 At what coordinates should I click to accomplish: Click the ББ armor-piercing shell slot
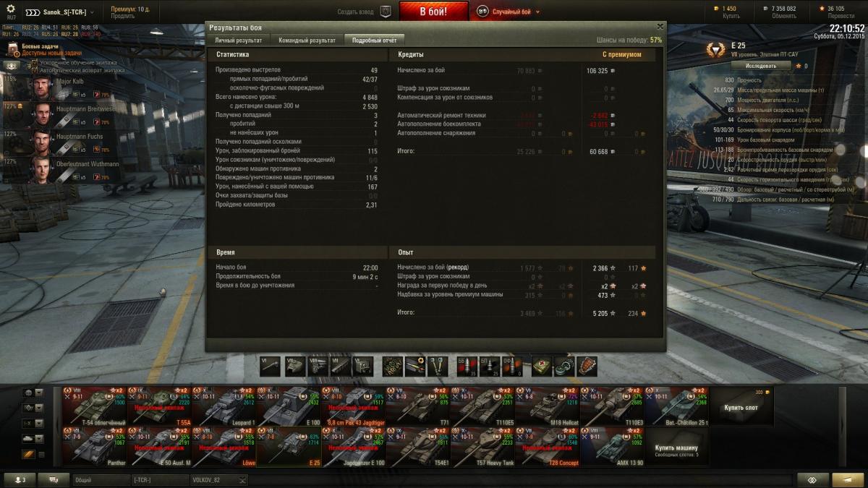click(x=467, y=367)
